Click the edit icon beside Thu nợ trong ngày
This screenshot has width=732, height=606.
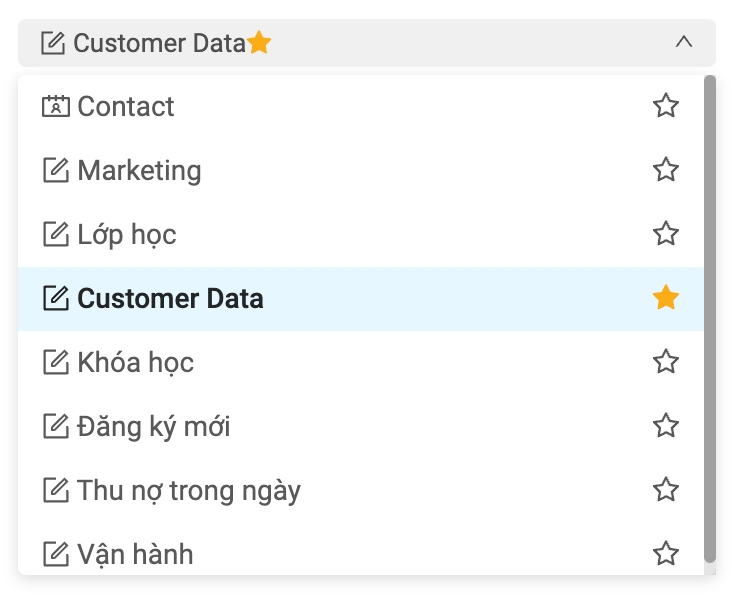(x=56, y=491)
